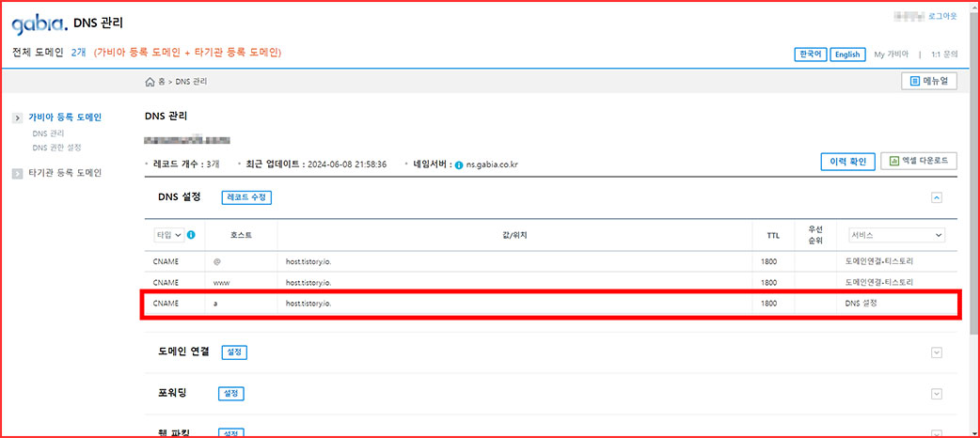Click the info icon beside 타입 dropdown
Screen dimensions: 980x438
click(x=191, y=235)
